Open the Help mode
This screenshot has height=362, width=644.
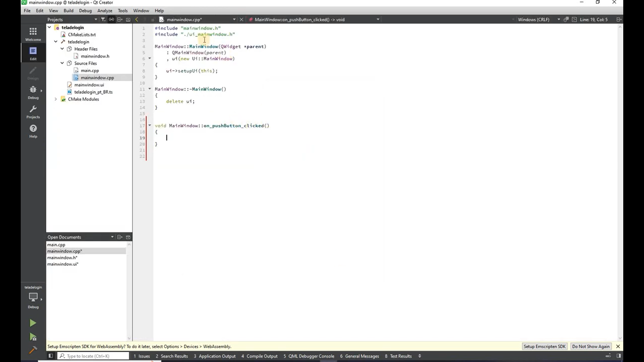[x=33, y=131]
